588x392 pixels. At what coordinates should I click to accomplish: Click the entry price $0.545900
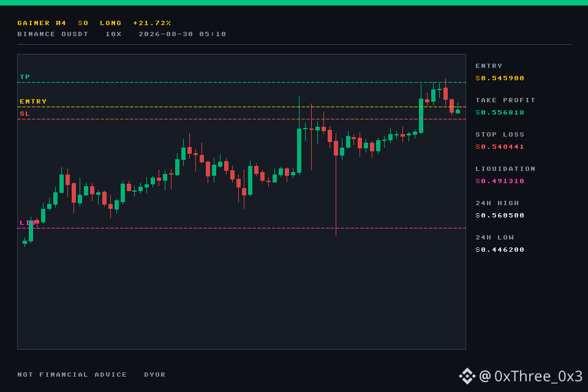500,78
